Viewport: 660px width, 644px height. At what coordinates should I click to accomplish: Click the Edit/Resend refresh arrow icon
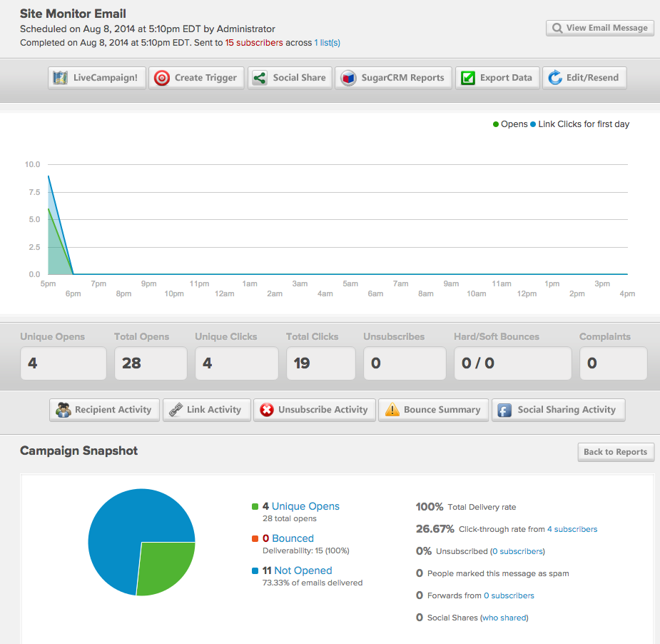pos(555,78)
